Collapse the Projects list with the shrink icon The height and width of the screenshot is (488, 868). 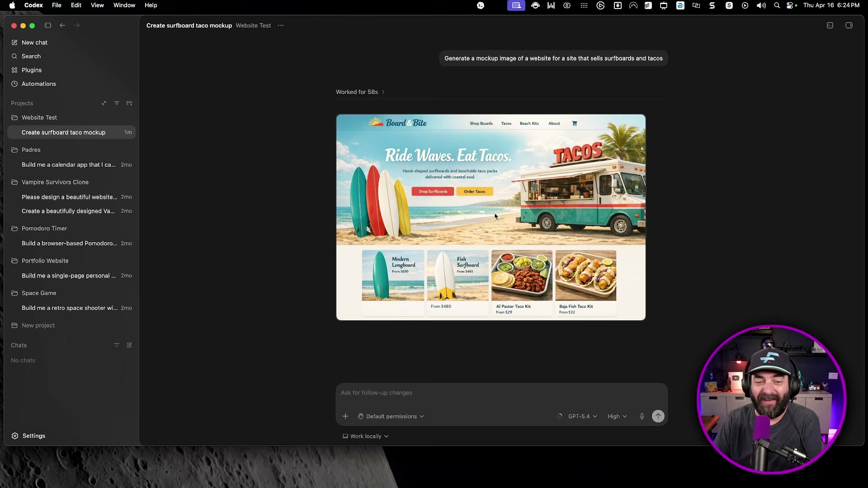[x=104, y=103]
